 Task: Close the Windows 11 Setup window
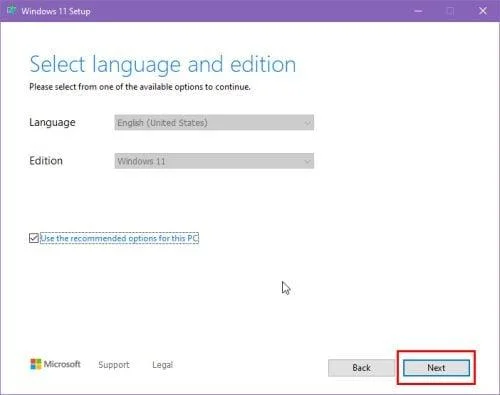point(483,11)
